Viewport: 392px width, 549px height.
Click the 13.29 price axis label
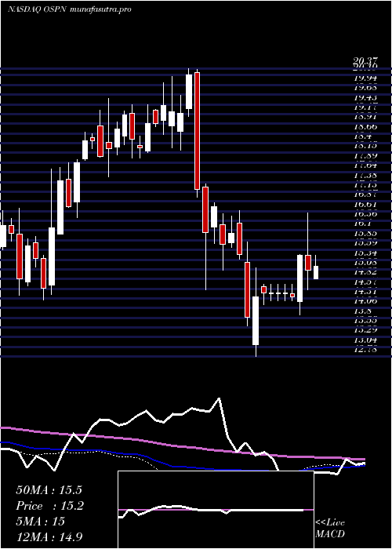tap(366, 330)
